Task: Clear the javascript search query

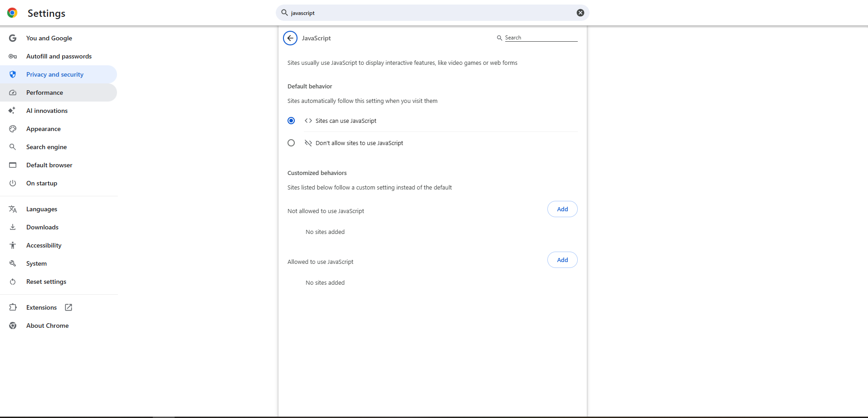Action: point(580,13)
